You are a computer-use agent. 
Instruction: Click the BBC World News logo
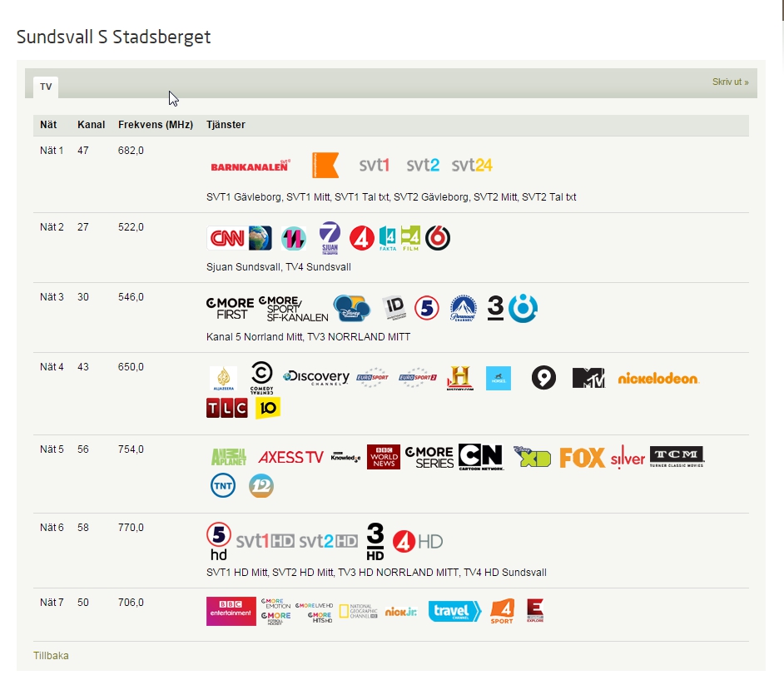tap(384, 457)
